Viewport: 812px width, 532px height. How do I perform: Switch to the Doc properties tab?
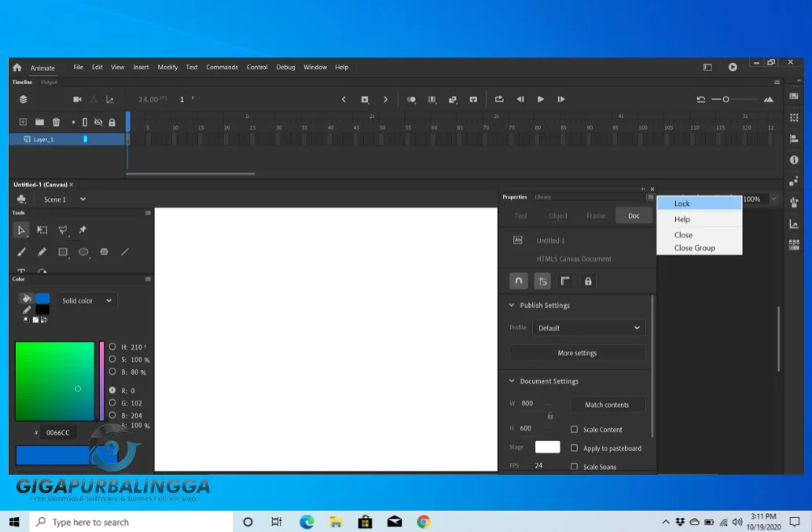pyautogui.click(x=634, y=216)
